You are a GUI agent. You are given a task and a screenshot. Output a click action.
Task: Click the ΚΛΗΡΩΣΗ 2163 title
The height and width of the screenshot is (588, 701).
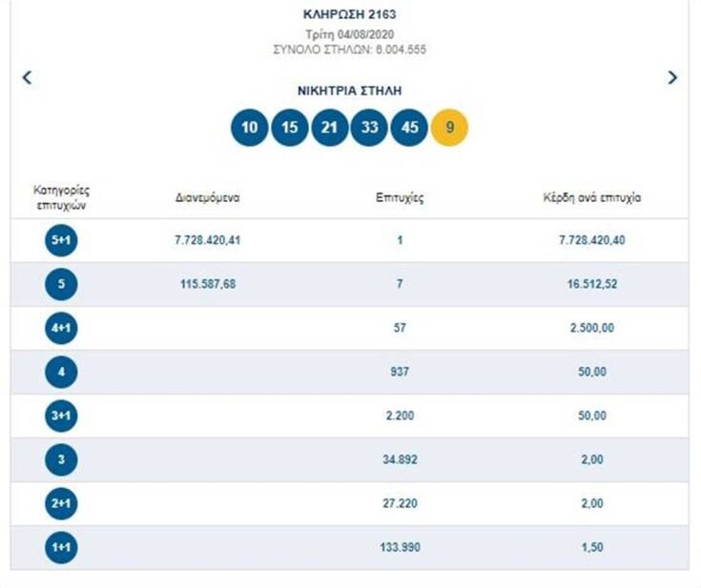(348, 14)
